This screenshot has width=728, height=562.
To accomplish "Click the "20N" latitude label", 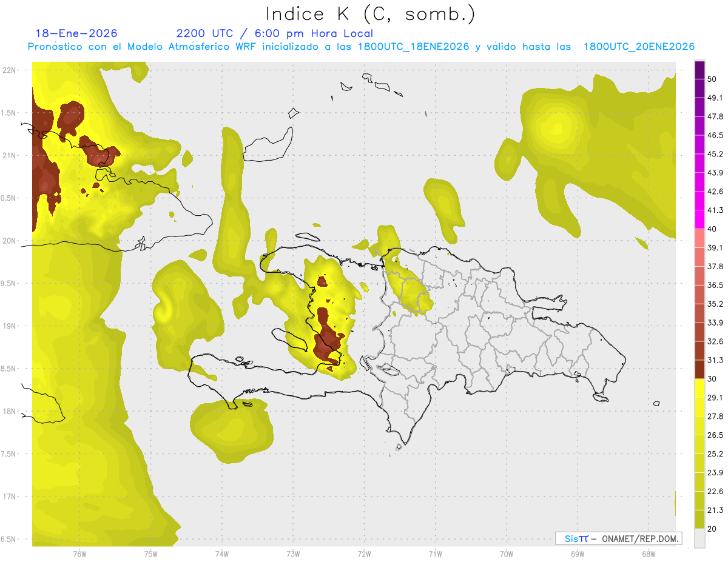I will pos(10,241).
